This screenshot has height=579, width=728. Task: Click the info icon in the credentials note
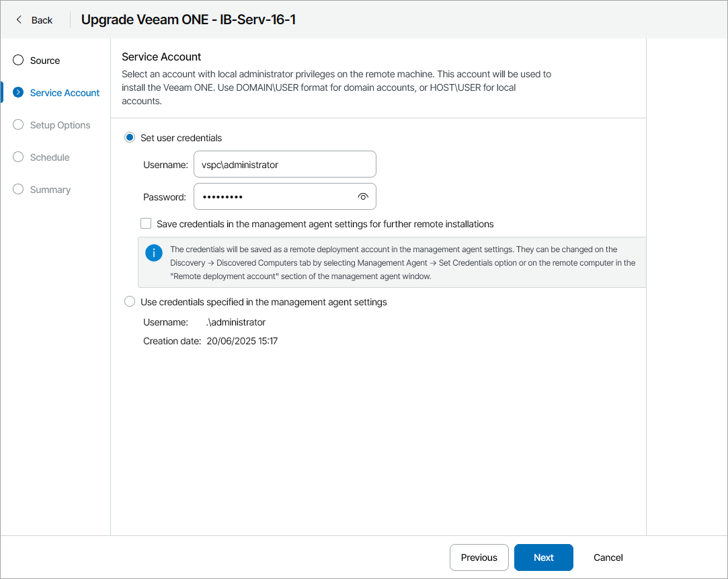pos(153,253)
